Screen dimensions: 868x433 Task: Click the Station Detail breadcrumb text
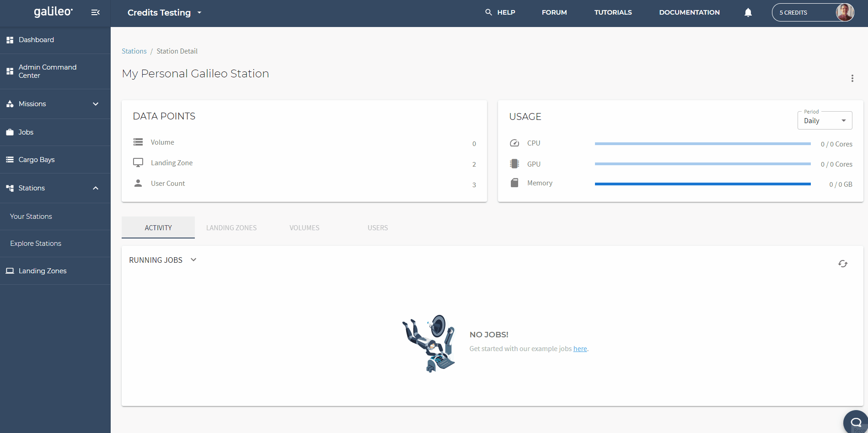coord(177,51)
